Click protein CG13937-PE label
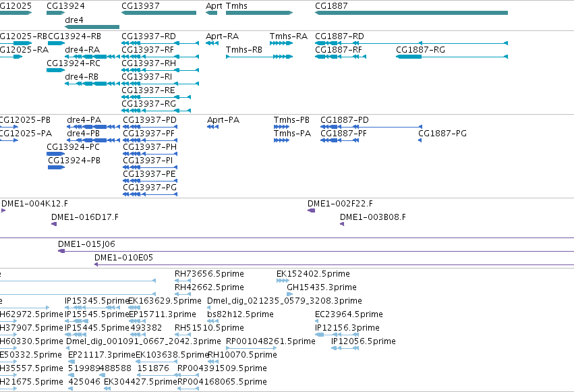The width and height of the screenshot is (574, 392). 149,175
